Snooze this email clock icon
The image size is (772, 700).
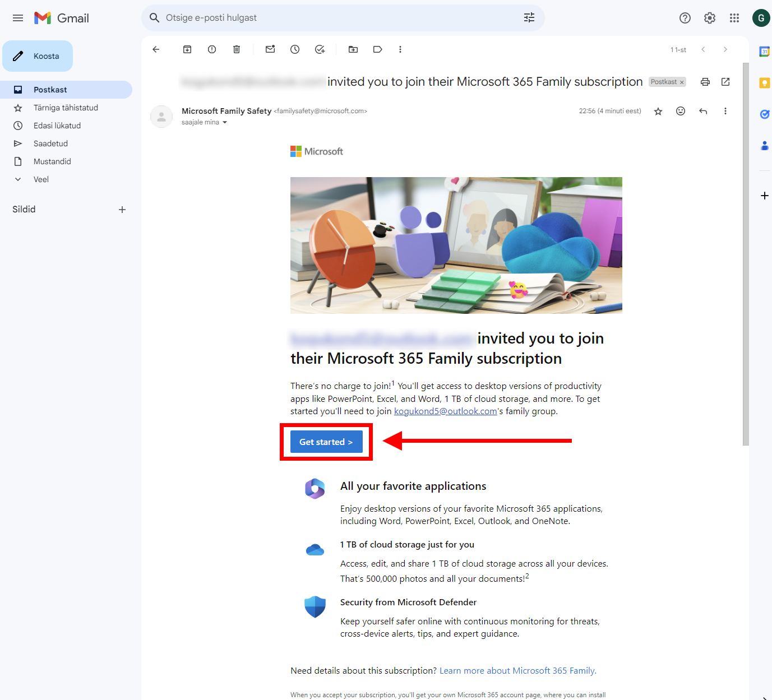click(295, 49)
